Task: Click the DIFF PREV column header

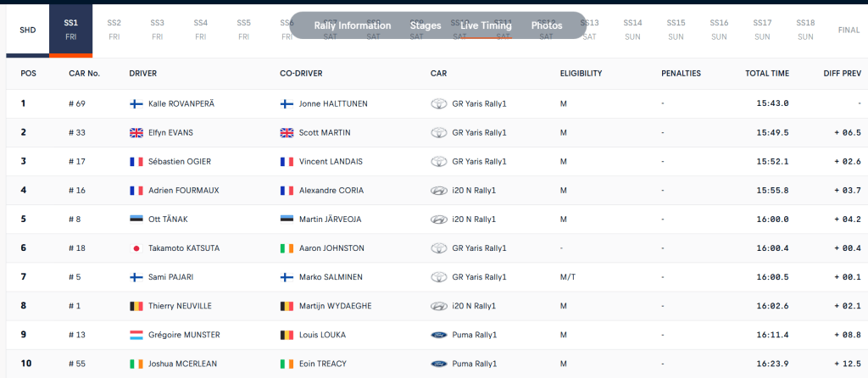Action: pos(842,73)
